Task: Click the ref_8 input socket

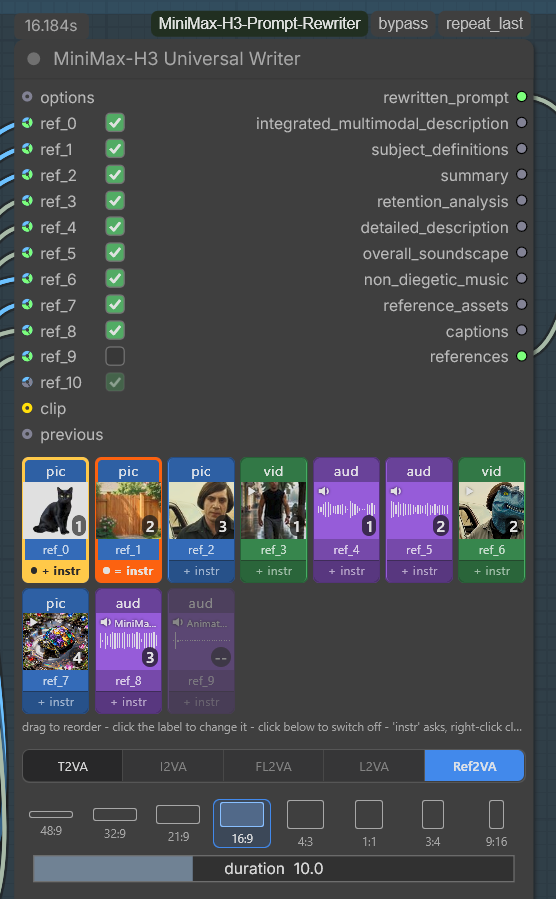Action: click(x=27, y=331)
